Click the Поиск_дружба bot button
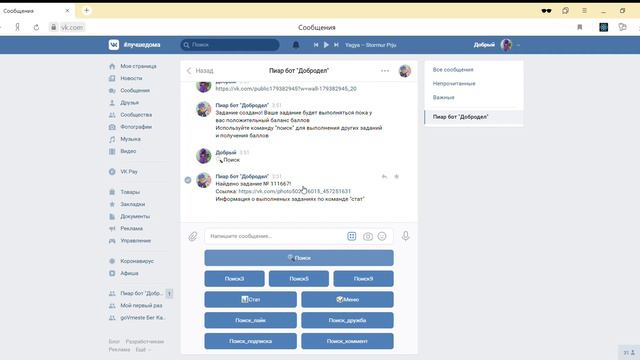This screenshot has height=360, width=640. [x=347, y=320]
